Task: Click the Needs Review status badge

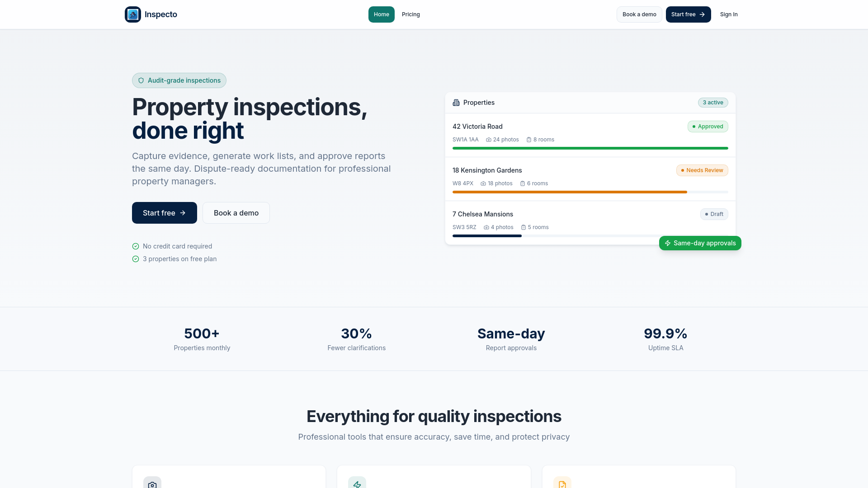Action: (x=702, y=170)
